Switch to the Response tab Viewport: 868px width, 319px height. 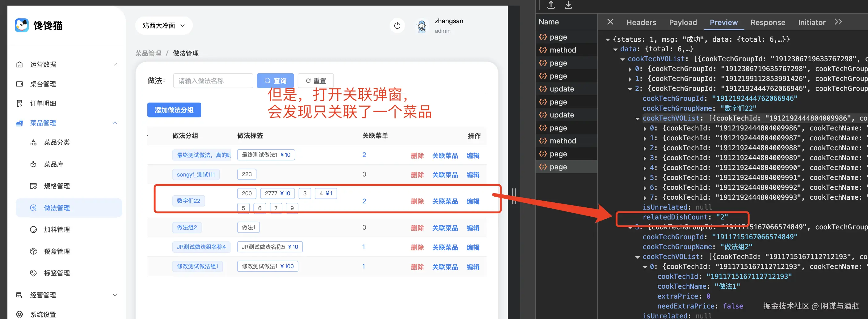768,23
